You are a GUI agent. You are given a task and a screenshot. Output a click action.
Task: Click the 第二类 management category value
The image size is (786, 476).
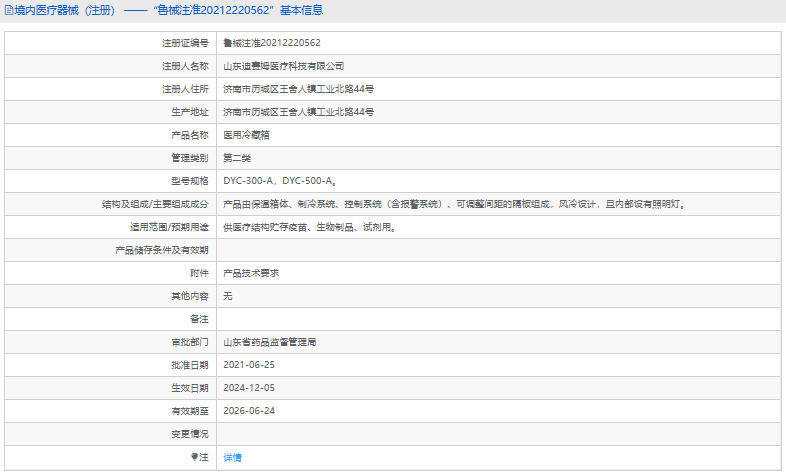click(237, 158)
